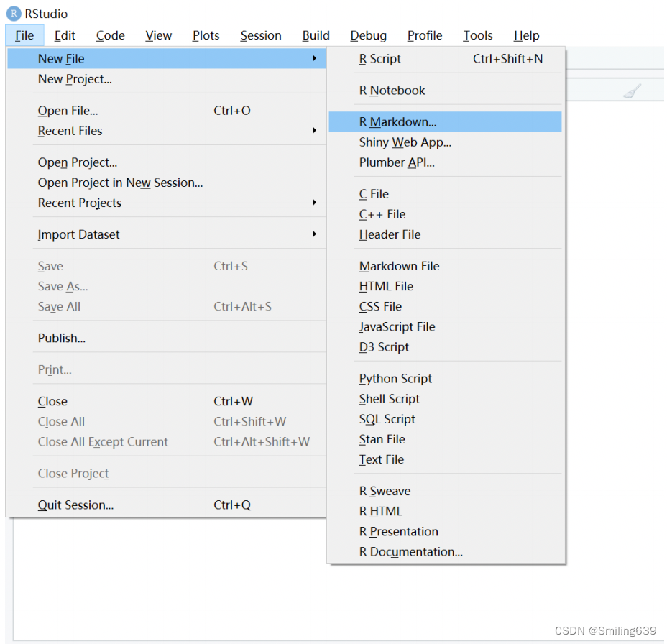Expand the New File submenu

pos(167,59)
